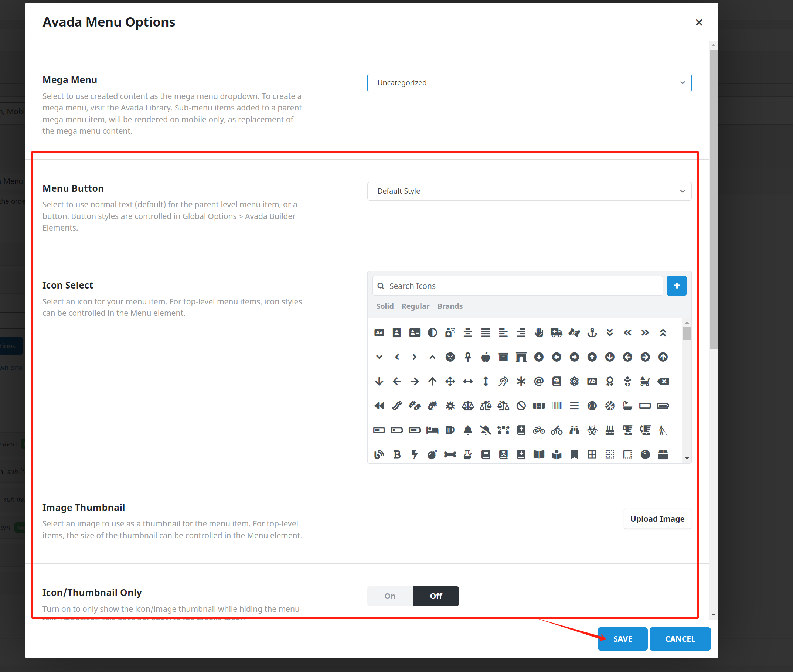
Task: Turn Icon/Thumbnail Only on
Action: point(389,596)
